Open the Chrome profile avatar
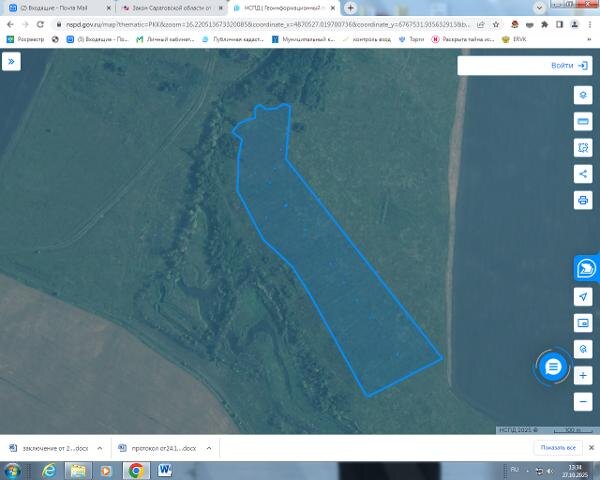Image resolution: width=600 pixels, height=480 pixels. (574, 24)
